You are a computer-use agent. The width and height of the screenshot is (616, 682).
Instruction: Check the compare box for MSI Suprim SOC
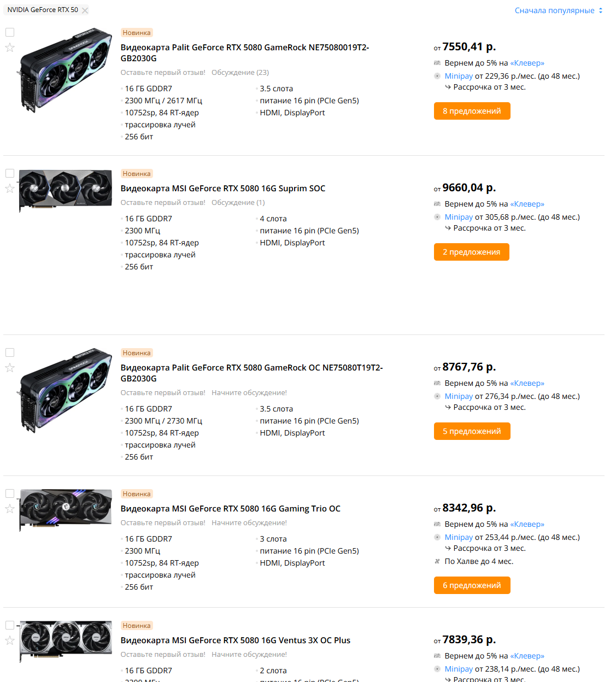click(10, 174)
